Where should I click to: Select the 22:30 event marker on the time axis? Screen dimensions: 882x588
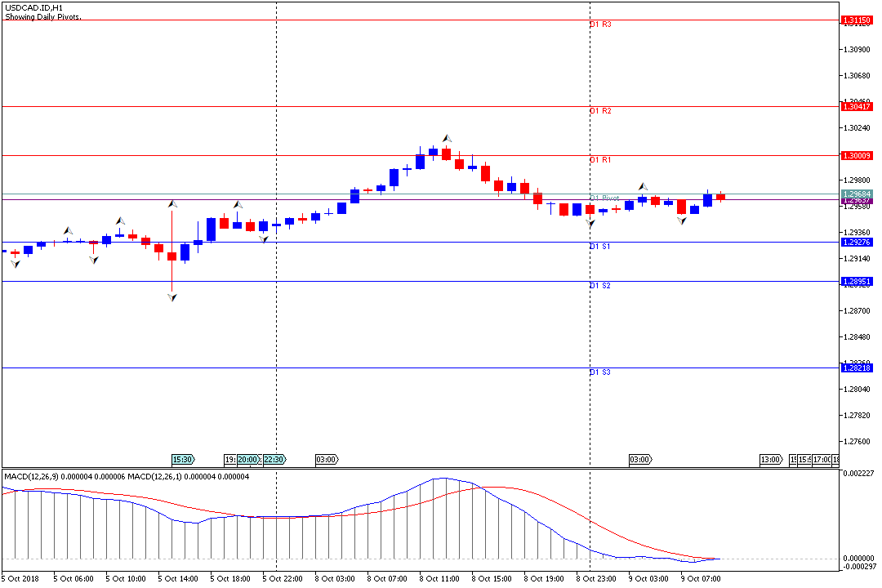pos(274,460)
